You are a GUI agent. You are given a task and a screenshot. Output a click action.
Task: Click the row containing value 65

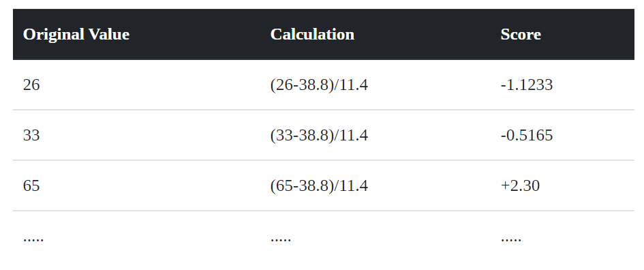coord(324,185)
